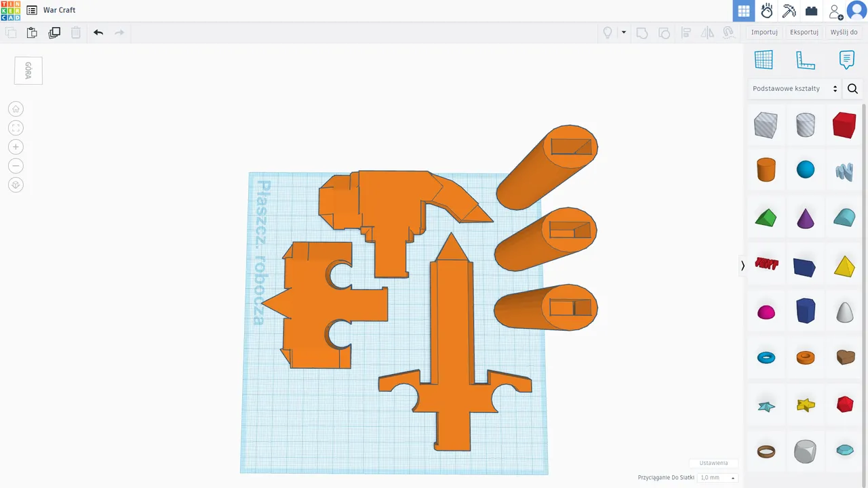Open the Podstawowe kształty shapes dropdown
Screen dimensions: 868x488
(795, 89)
